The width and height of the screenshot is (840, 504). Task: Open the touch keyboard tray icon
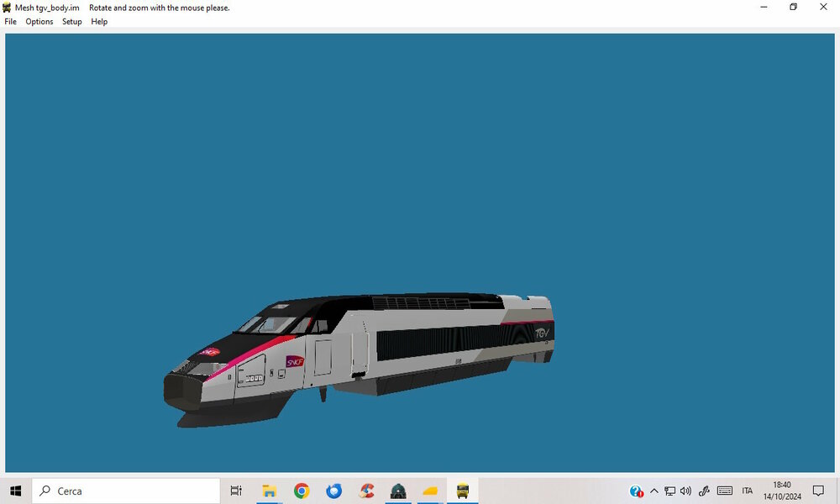pos(725,491)
